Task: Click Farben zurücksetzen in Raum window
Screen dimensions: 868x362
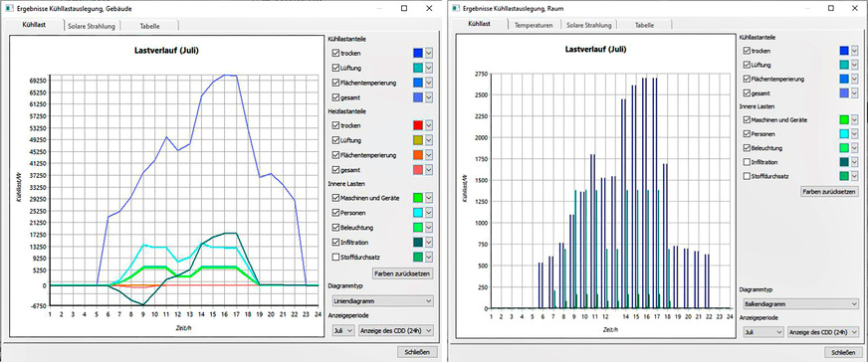Action: point(829,192)
